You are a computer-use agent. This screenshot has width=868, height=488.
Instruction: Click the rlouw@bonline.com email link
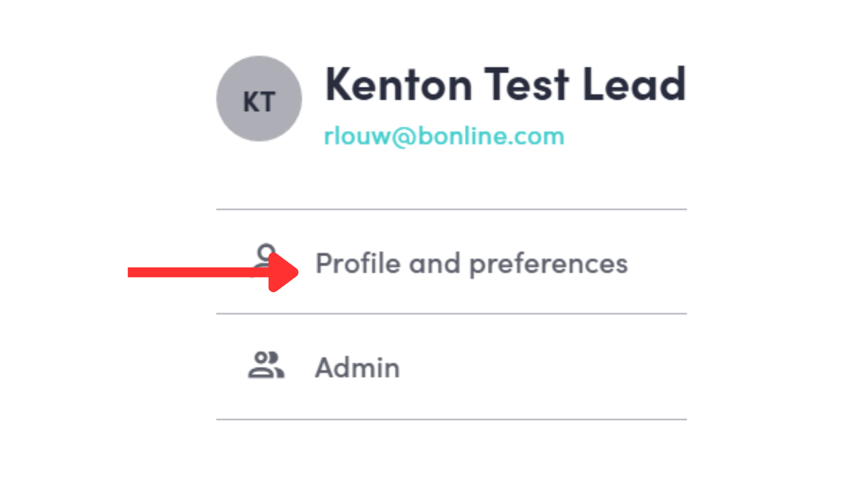pyautogui.click(x=444, y=136)
